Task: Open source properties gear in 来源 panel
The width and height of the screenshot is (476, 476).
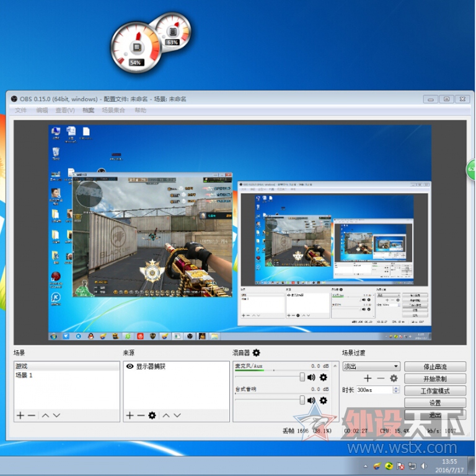Action: point(152,415)
